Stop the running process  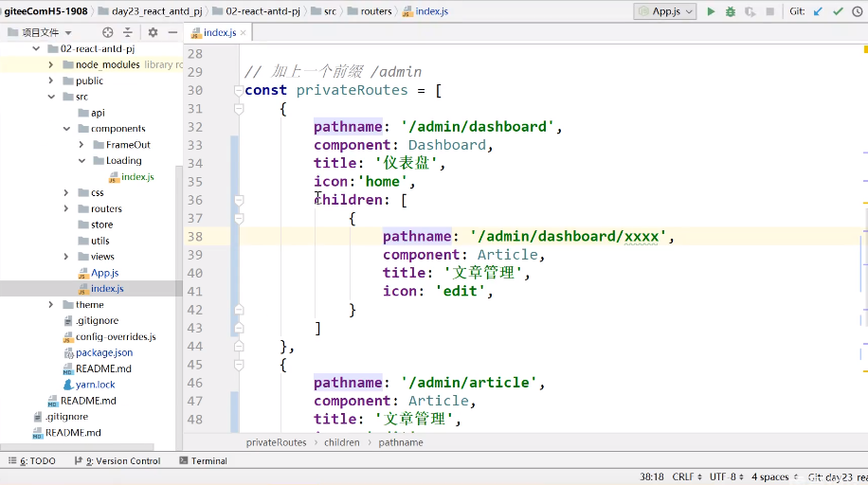coord(770,11)
